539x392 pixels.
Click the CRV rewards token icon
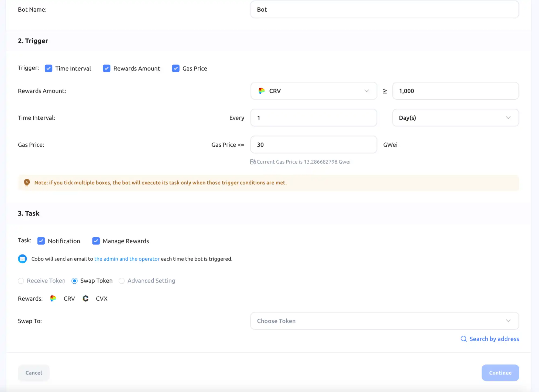tap(53, 298)
